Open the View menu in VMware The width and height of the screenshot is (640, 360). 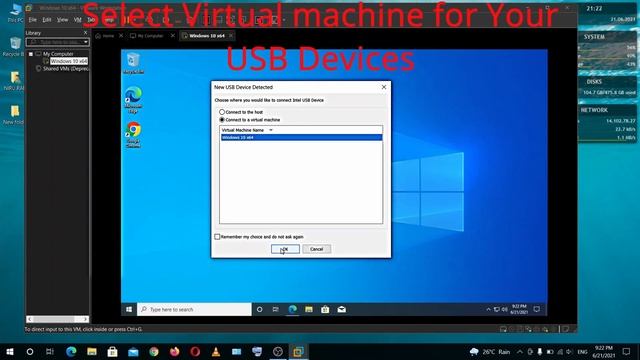(62, 20)
